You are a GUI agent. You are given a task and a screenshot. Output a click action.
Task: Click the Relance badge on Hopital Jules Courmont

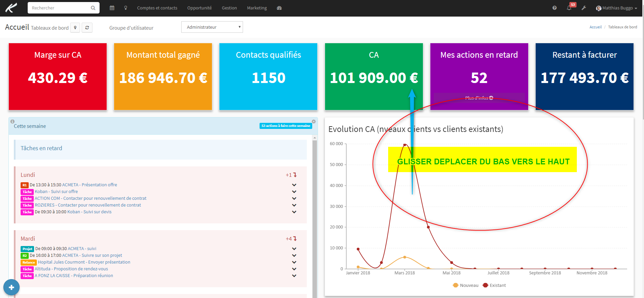(29, 262)
